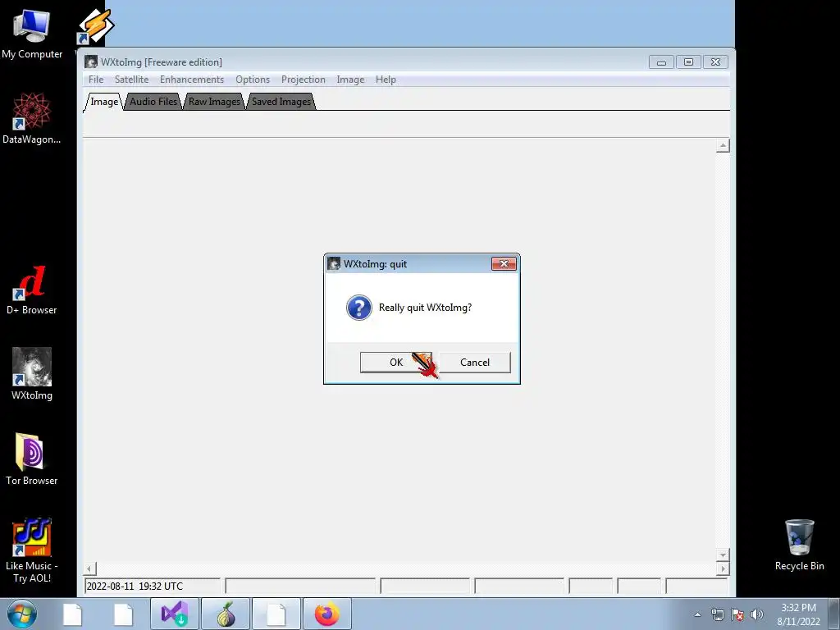Open second blank document taskbar icon
Image resolution: width=840 pixels, height=630 pixels.
123,614
